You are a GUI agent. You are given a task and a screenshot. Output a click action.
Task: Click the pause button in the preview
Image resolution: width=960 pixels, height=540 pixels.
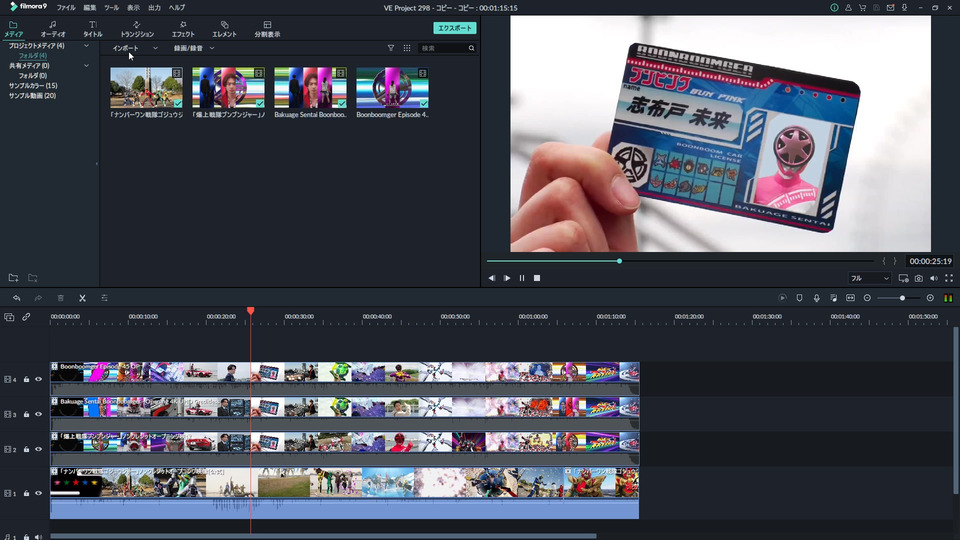(522, 279)
